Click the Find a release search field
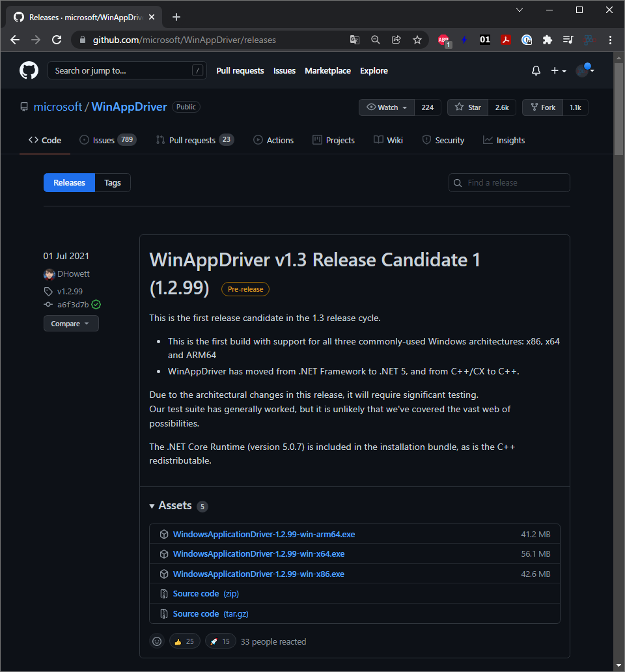 (x=509, y=182)
